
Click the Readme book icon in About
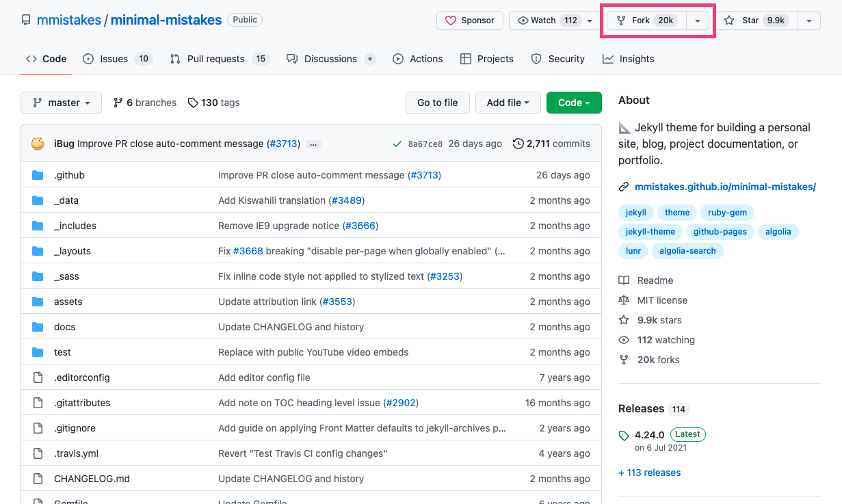[624, 280]
